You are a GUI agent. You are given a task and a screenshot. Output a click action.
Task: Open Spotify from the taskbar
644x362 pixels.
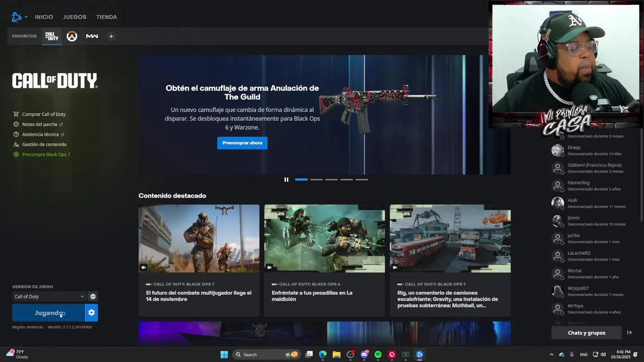(x=378, y=354)
